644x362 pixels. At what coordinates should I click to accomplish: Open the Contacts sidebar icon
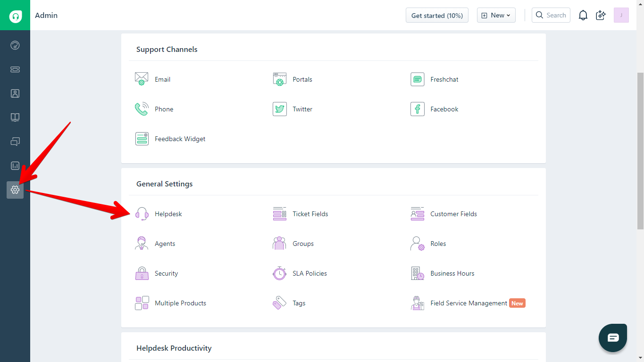tap(15, 93)
